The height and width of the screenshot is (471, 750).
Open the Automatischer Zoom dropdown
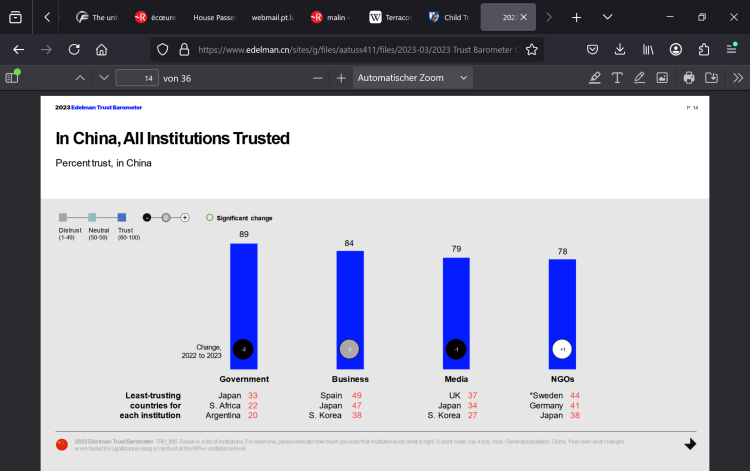[x=413, y=78]
